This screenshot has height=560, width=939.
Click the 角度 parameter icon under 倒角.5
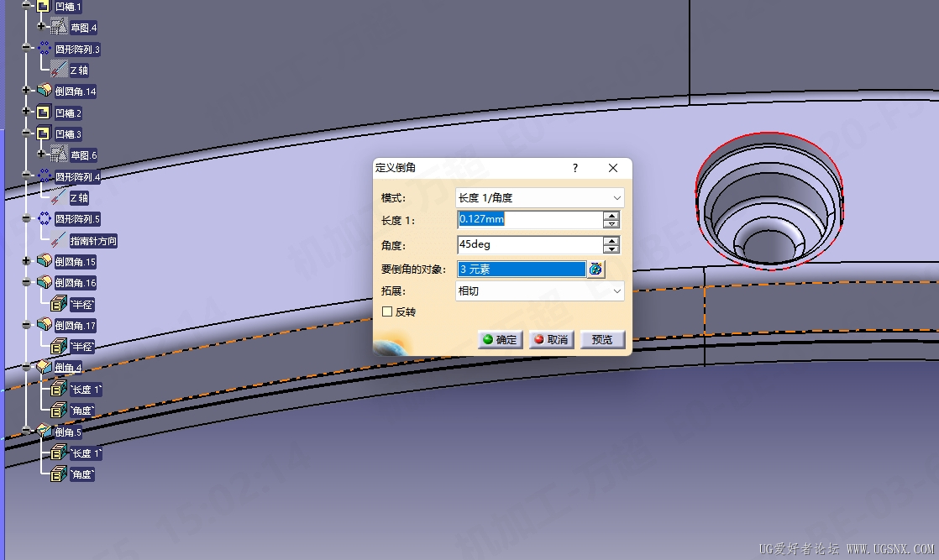pyautogui.click(x=59, y=474)
